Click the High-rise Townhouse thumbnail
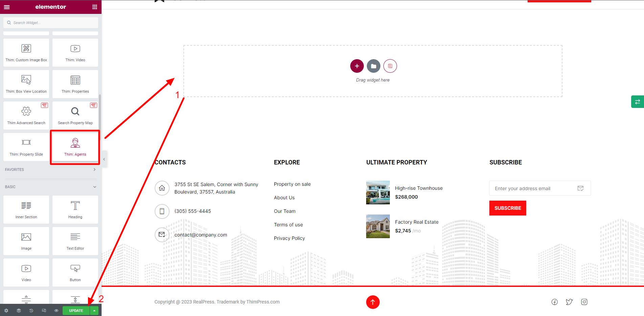 pos(378,193)
